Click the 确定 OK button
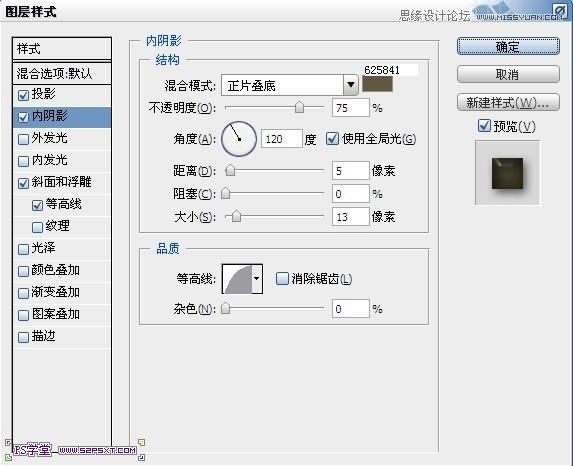This screenshot has height=466, width=573. (x=508, y=46)
